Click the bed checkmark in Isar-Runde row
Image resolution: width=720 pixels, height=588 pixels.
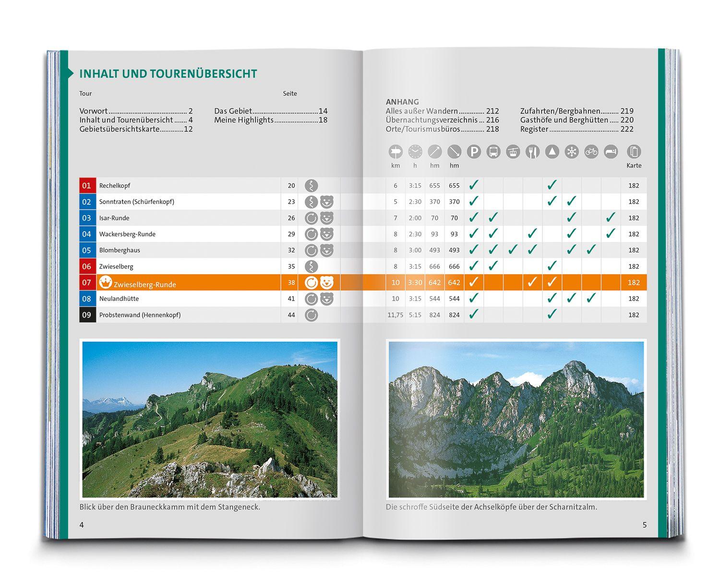pos(611,218)
